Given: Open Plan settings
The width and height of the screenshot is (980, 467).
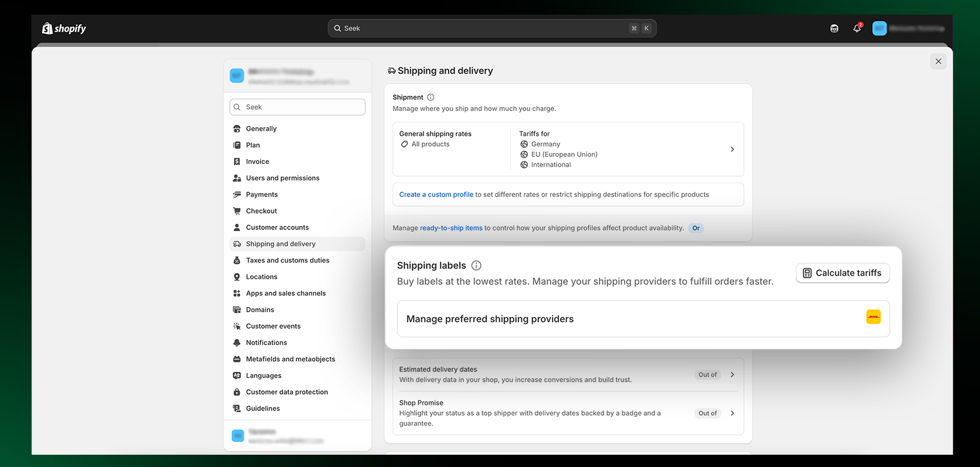Looking at the screenshot, I should 297,145.
